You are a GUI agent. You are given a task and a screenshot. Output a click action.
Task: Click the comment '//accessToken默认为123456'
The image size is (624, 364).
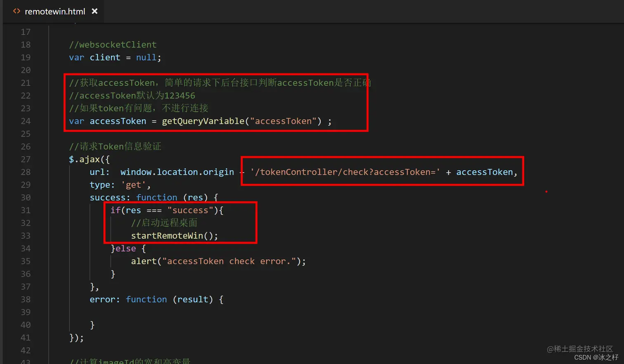point(132,96)
